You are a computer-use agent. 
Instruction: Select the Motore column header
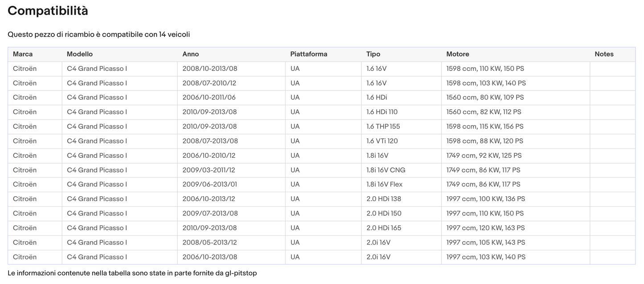tap(458, 54)
